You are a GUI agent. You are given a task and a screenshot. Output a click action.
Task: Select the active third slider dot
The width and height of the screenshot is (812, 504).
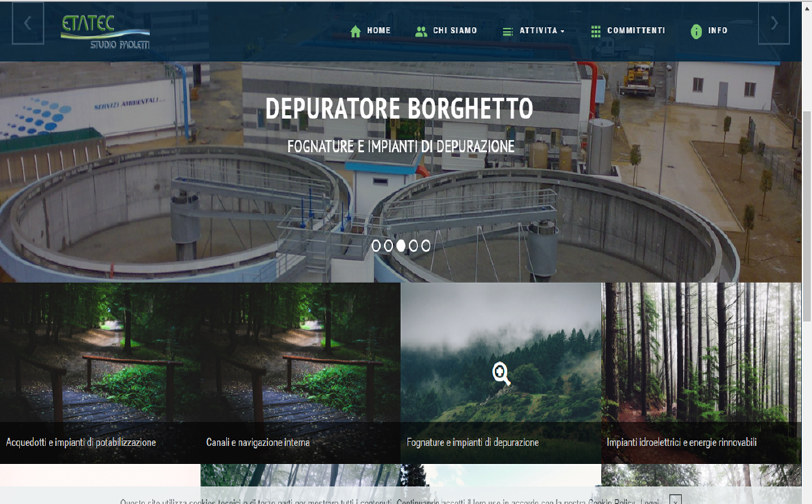tap(401, 246)
